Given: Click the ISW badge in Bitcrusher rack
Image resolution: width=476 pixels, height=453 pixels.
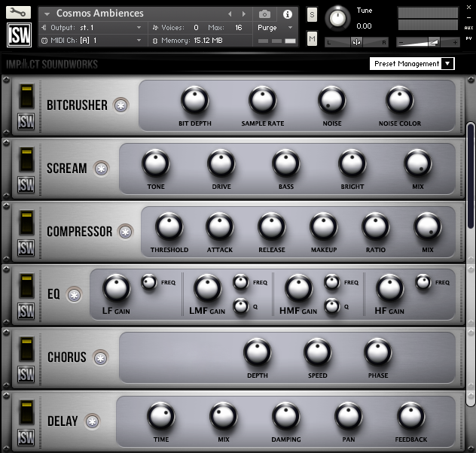Looking at the screenshot, I should tap(26, 122).
